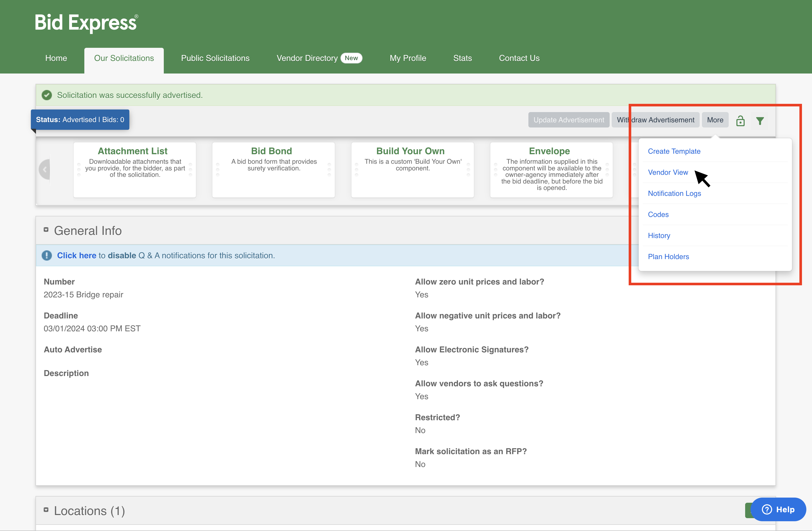Screen dimensions: 812x531
Task: Collapse the General Info section
Action: [x=47, y=229]
